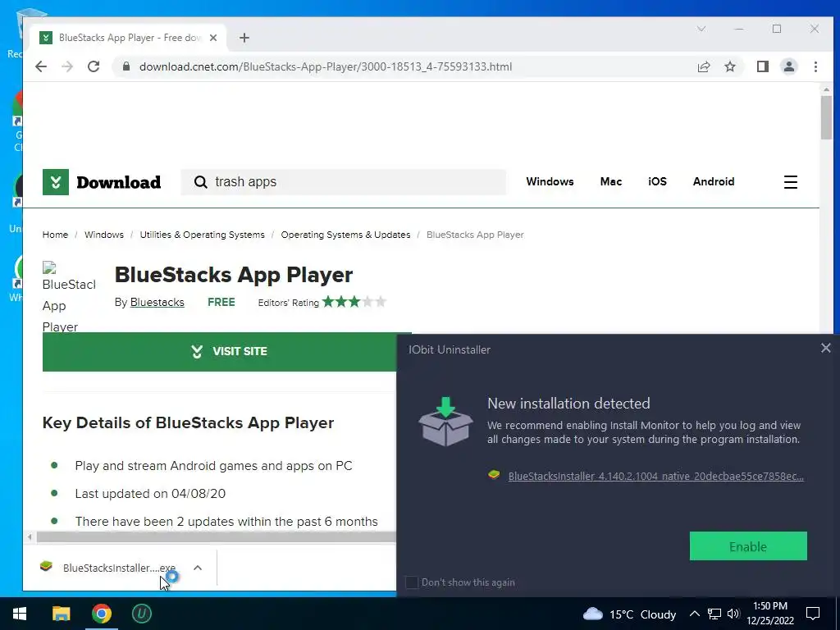
Task: Enable Install Monitor in IObit popup
Action: [x=748, y=546]
